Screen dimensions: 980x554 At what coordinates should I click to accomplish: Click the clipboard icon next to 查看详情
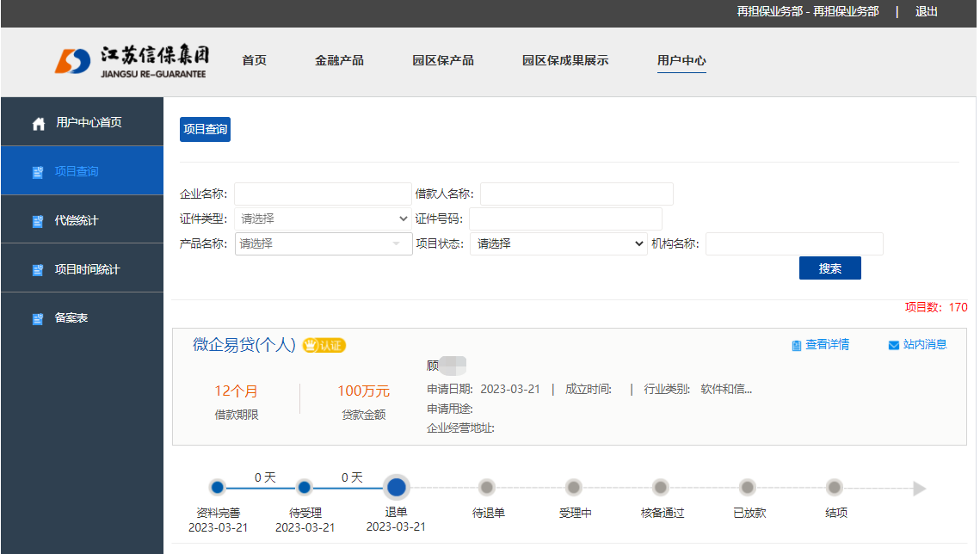tap(797, 346)
